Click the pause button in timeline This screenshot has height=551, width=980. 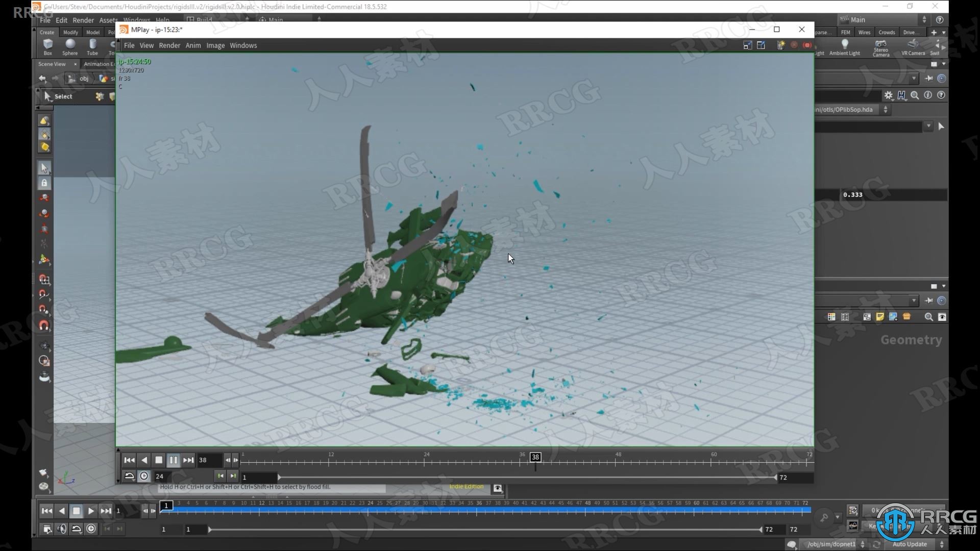(174, 460)
